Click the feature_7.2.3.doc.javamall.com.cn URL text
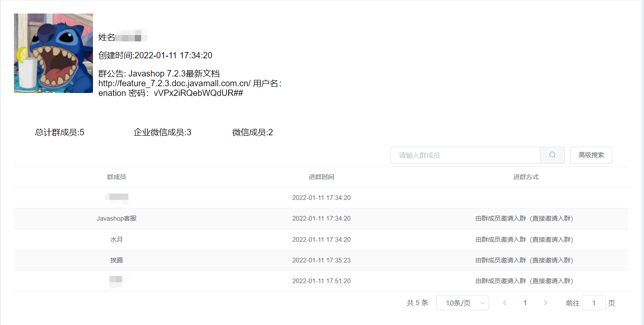 point(175,83)
